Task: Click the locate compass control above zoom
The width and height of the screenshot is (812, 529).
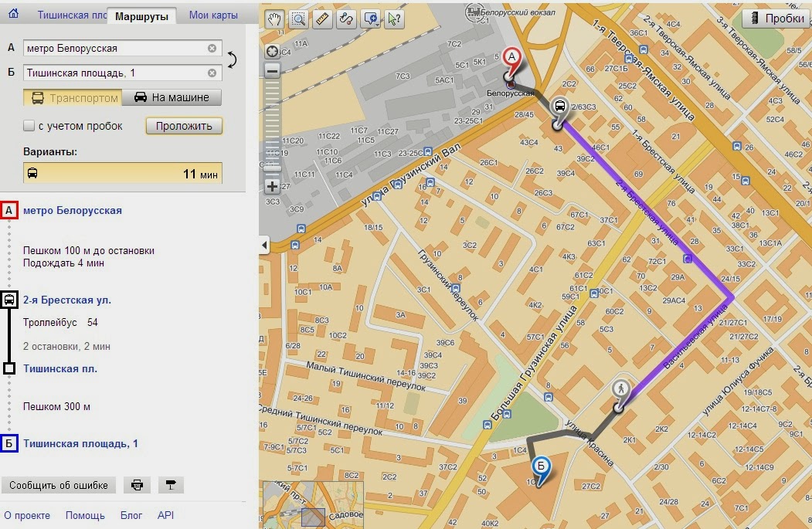Action: [273, 51]
